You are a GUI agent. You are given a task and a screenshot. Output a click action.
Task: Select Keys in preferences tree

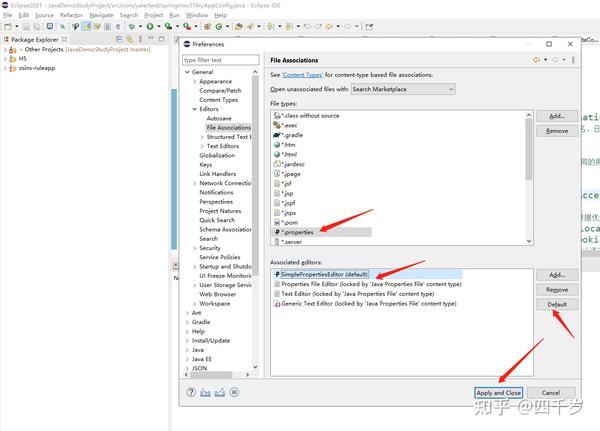coord(205,165)
